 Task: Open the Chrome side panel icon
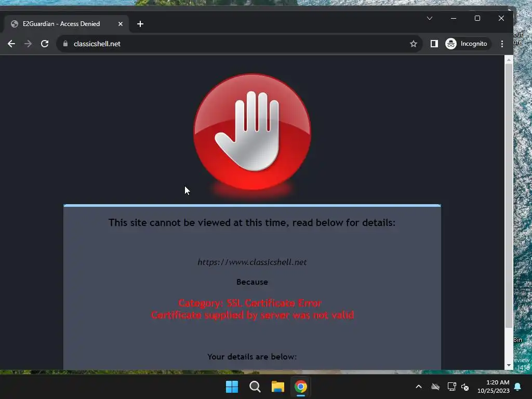pos(434,44)
